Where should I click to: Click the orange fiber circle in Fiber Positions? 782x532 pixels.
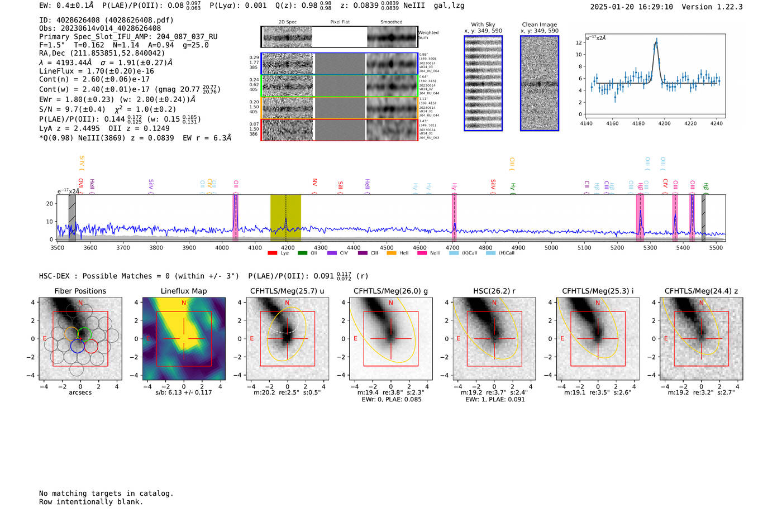coord(71,334)
